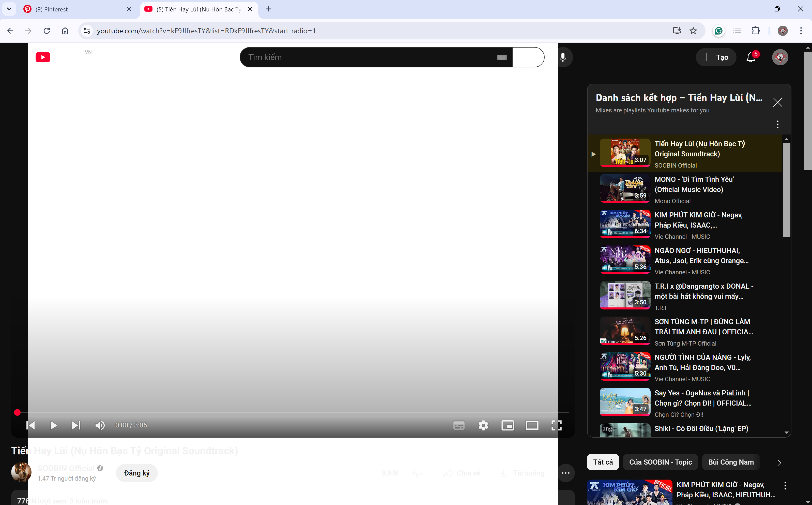Go forward in browser history
The height and width of the screenshot is (505, 812).
[x=28, y=31]
